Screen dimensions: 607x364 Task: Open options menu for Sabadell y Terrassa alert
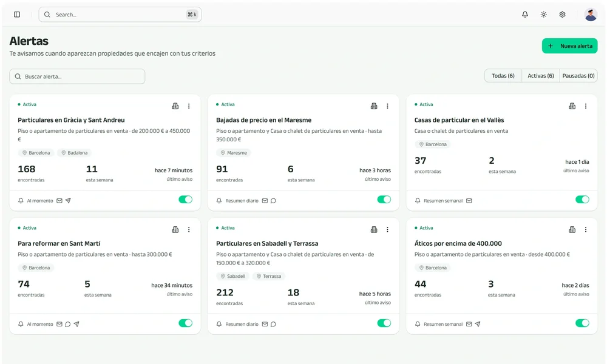click(387, 229)
